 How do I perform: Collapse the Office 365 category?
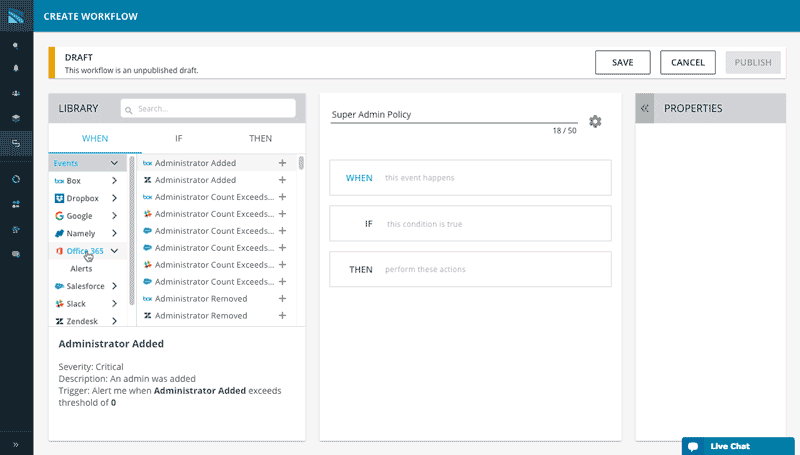coord(115,251)
